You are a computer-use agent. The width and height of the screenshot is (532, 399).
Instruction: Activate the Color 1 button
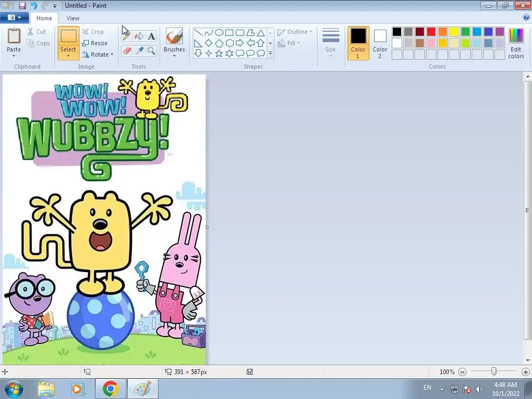coord(358,43)
